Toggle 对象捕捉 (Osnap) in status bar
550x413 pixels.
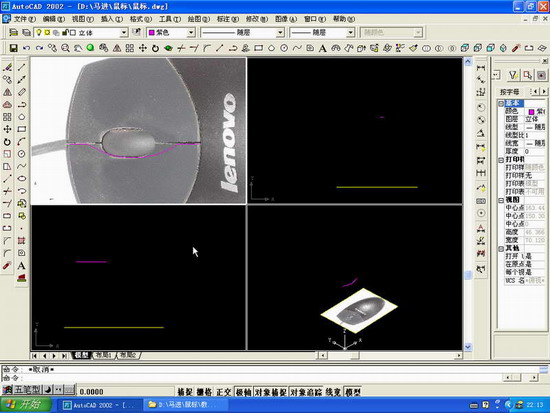coord(270,392)
